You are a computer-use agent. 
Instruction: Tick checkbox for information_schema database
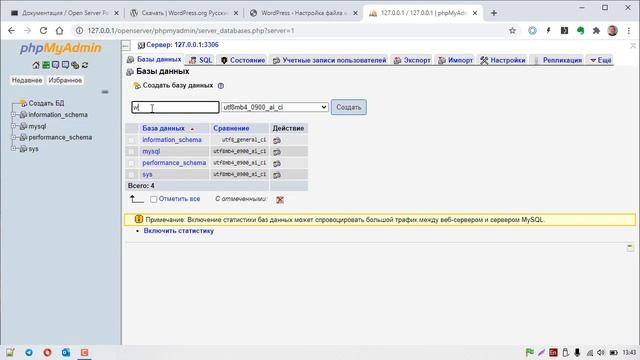click(x=131, y=140)
